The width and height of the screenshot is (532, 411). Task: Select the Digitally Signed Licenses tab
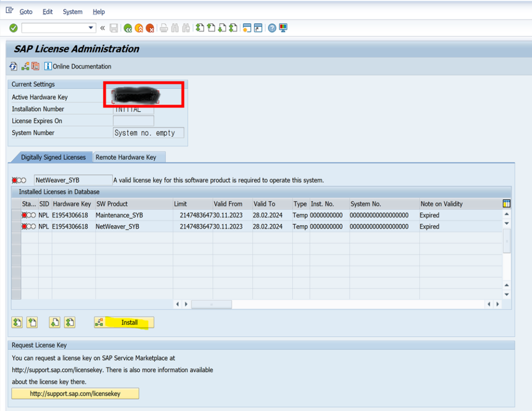click(x=54, y=157)
